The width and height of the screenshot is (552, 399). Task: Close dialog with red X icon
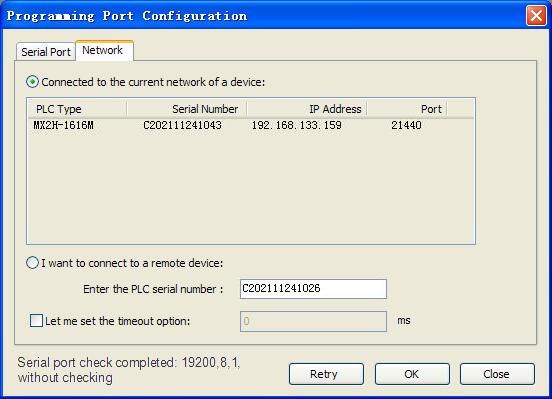(x=536, y=15)
